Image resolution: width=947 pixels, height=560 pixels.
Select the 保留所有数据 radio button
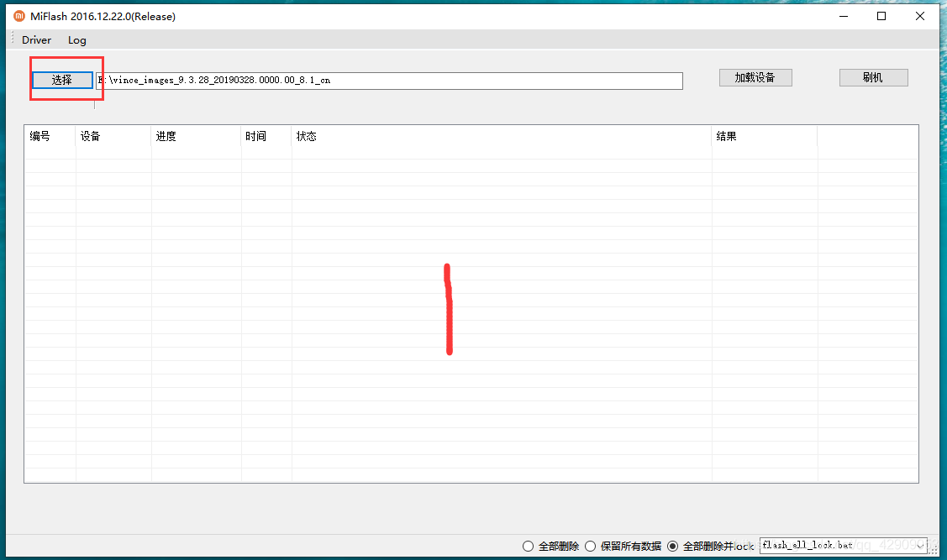(x=590, y=546)
